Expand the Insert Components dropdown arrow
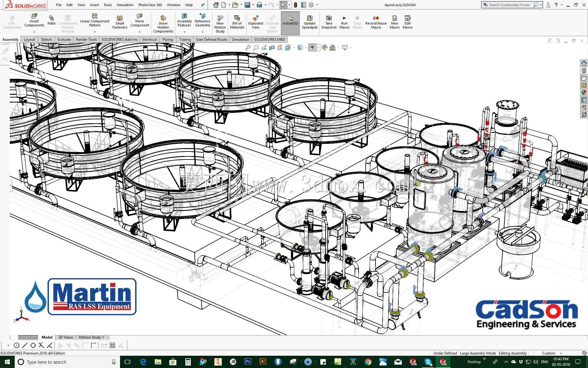The width and height of the screenshot is (588, 368). [34, 32]
